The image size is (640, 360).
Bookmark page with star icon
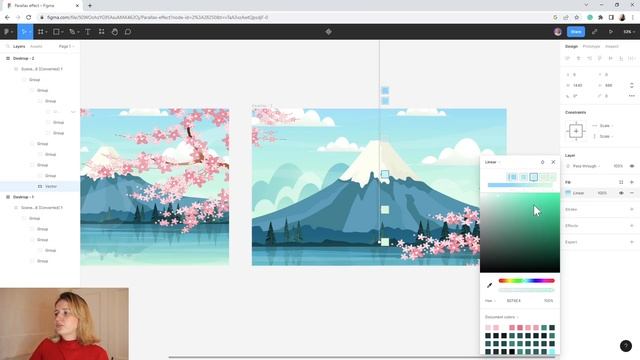coord(576,18)
